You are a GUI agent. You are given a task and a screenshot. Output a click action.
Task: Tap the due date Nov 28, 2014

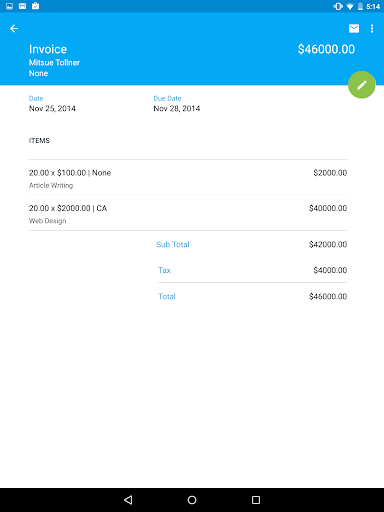tap(177, 108)
